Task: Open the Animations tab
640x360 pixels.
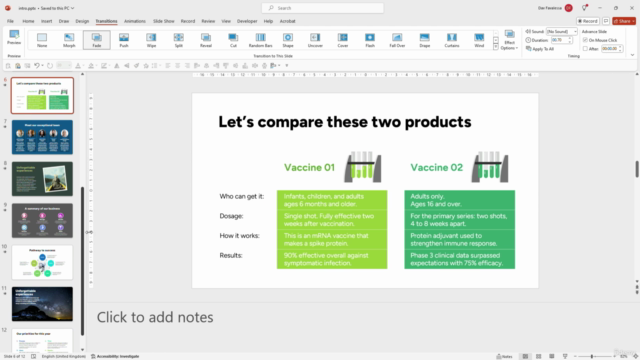Action: click(135, 21)
